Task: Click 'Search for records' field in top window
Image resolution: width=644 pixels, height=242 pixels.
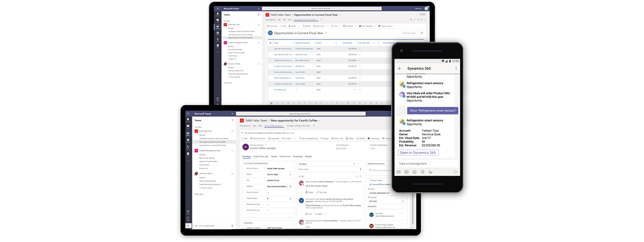Action: (x=412, y=33)
